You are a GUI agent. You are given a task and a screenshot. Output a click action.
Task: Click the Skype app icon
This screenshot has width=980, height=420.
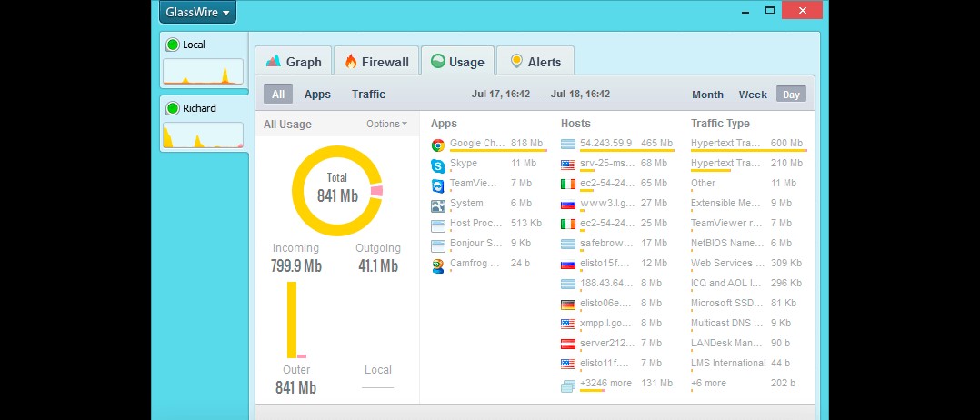pos(437,165)
